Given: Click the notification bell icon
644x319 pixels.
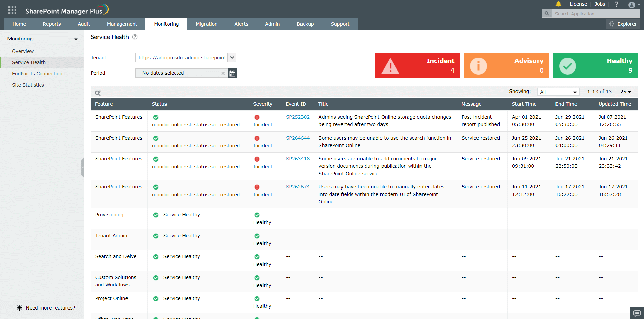Looking at the screenshot, I should [x=558, y=4].
